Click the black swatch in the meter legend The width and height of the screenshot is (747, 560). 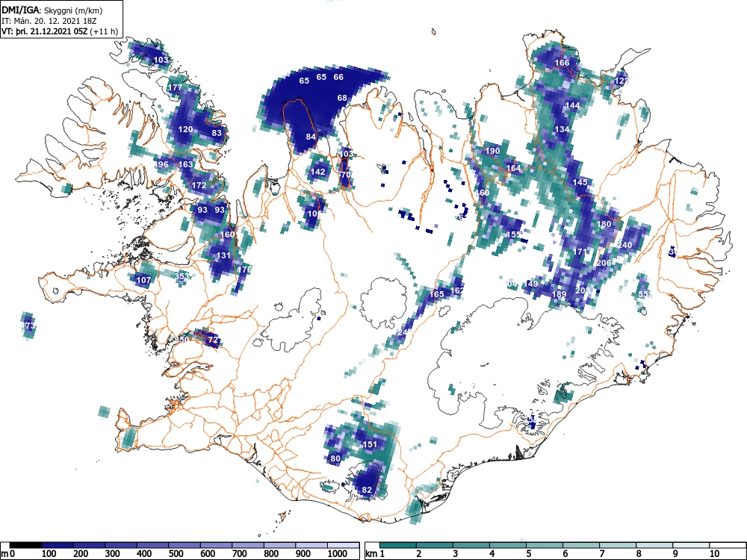(x=25, y=545)
